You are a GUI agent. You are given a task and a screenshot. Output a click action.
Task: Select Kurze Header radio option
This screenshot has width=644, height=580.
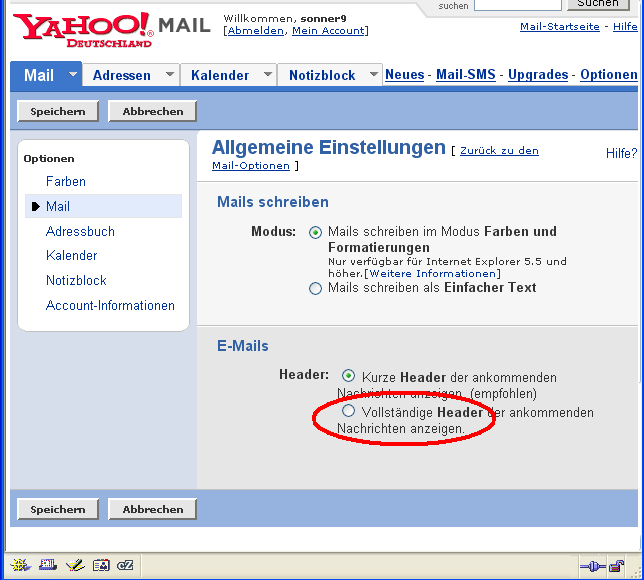pyautogui.click(x=348, y=375)
